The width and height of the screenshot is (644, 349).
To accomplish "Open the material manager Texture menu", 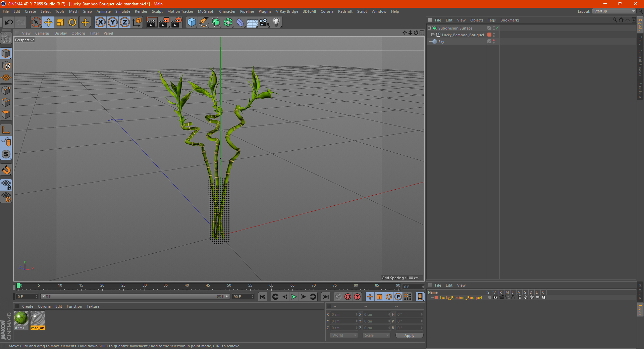I will [x=93, y=306].
